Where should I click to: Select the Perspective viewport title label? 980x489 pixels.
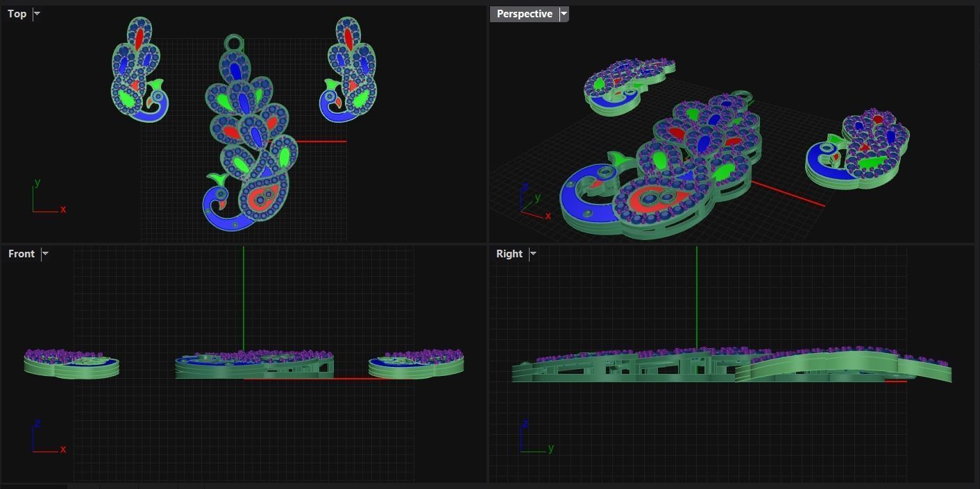(525, 14)
